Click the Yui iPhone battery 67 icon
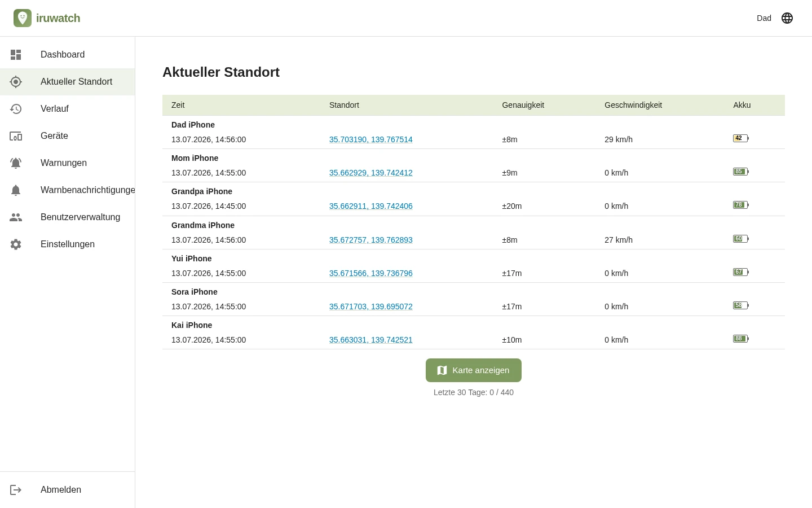The image size is (812, 508). click(741, 272)
